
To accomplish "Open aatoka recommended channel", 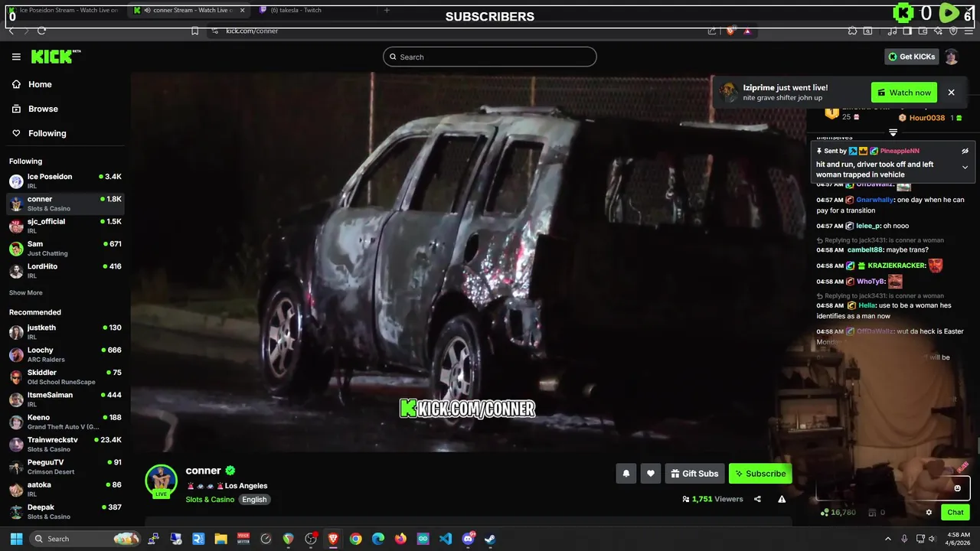I will pos(65,489).
